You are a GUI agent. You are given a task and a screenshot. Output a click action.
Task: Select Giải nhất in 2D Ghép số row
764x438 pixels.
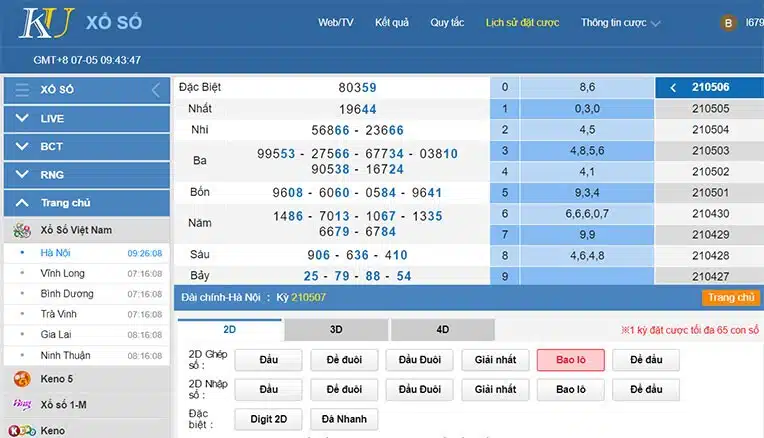click(495, 360)
